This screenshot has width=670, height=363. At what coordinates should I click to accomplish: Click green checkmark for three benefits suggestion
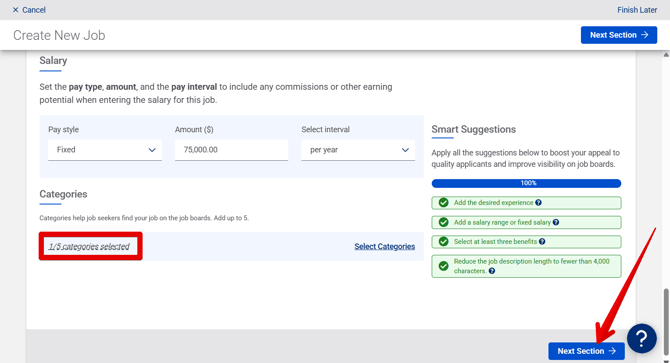pos(444,241)
